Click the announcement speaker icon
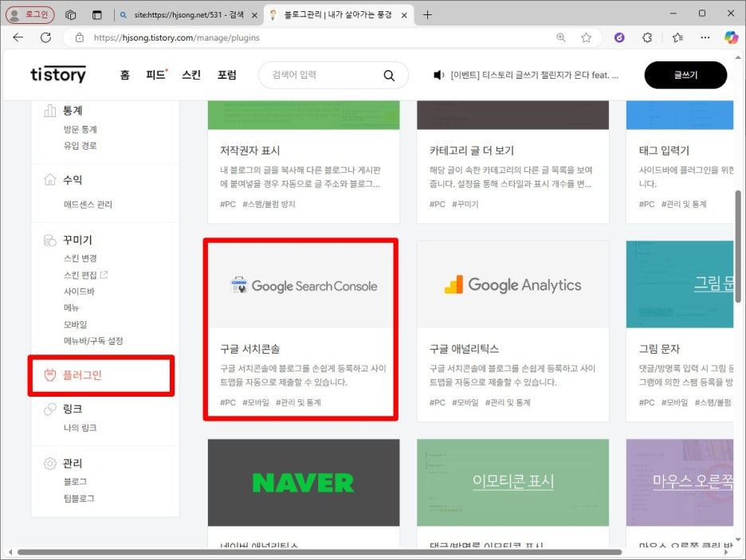Screen dimensions: 746x560 [438, 75]
